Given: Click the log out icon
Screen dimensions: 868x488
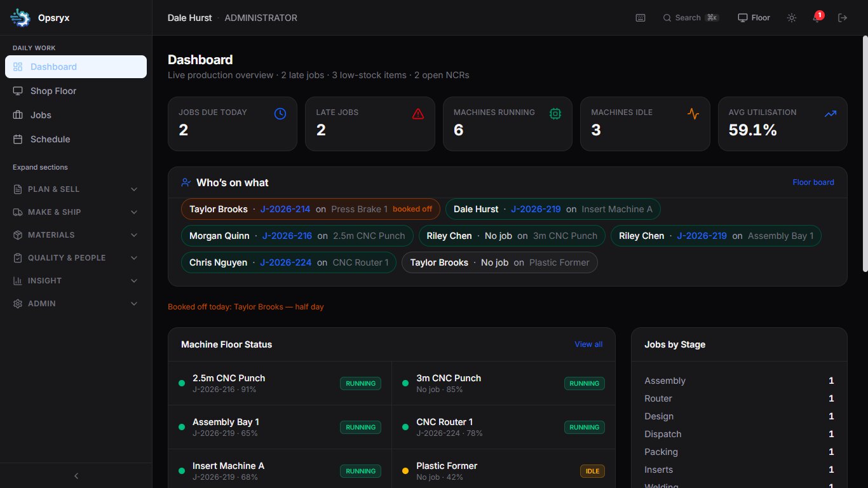Looking at the screenshot, I should tap(843, 18).
